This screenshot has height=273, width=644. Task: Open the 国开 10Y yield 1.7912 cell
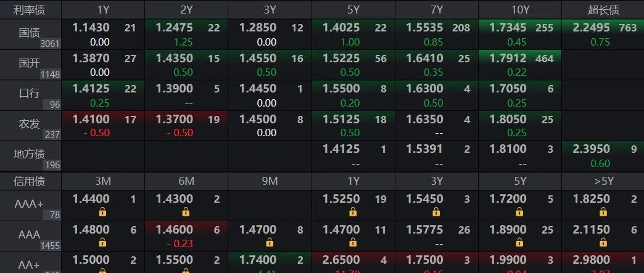click(519, 65)
